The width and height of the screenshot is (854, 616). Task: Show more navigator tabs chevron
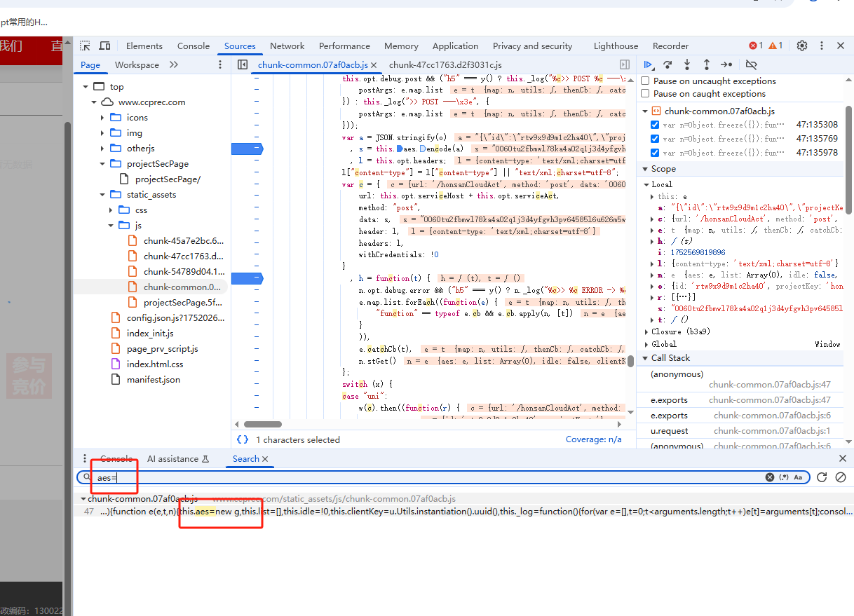(174, 64)
